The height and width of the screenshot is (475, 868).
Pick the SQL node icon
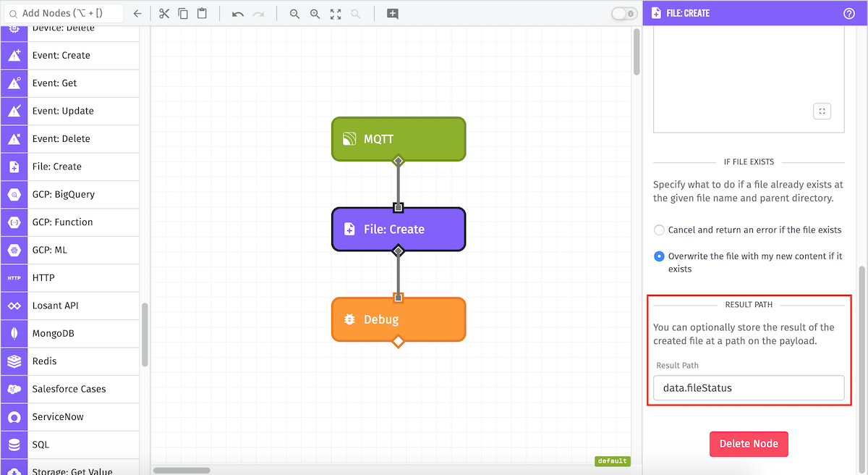[14, 445]
